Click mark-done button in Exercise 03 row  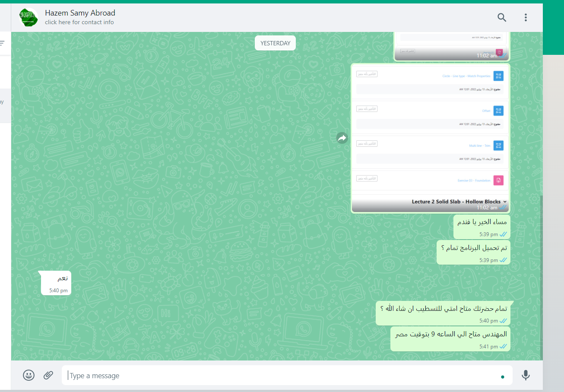click(367, 178)
